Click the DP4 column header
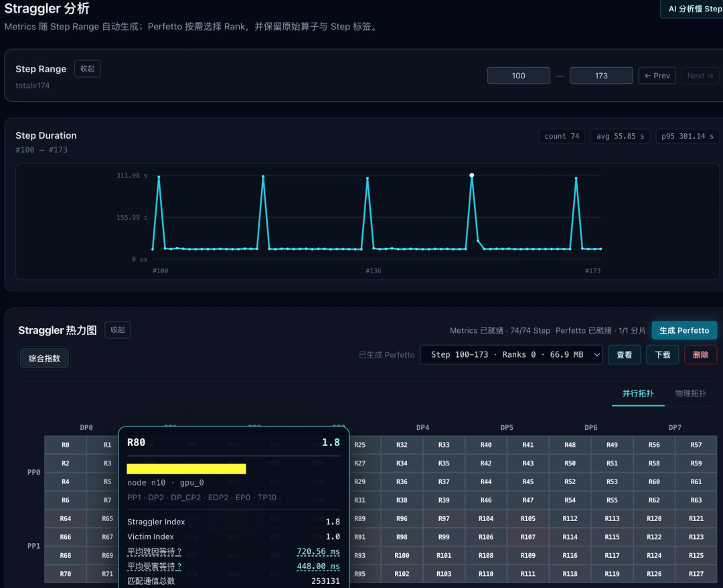Screen dimensions: 723x588 pyautogui.click(x=423, y=427)
